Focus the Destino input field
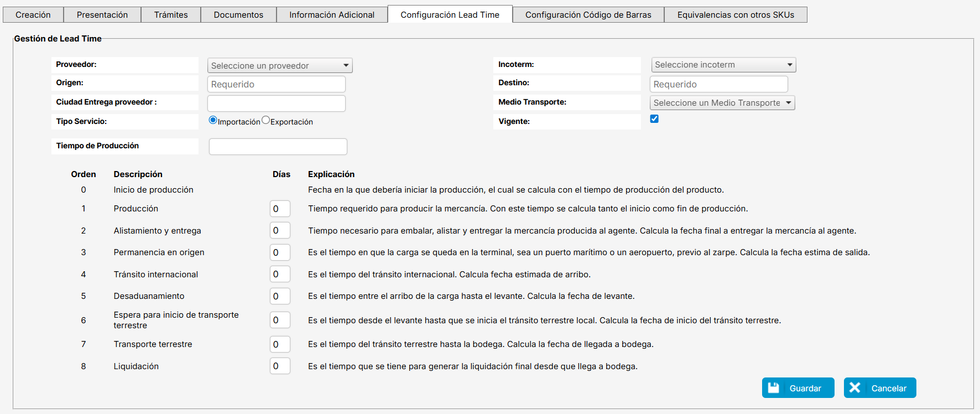This screenshot has height=414, width=980. pyautogui.click(x=718, y=84)
